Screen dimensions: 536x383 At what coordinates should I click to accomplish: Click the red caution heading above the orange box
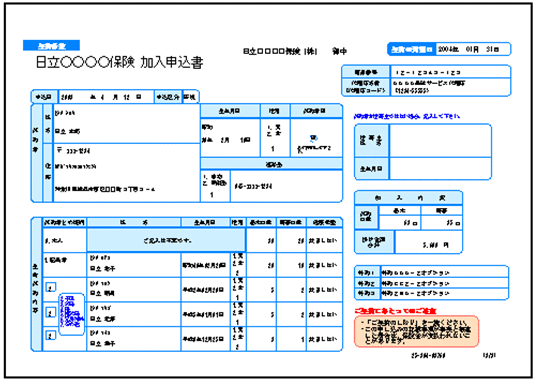[395, 311]
